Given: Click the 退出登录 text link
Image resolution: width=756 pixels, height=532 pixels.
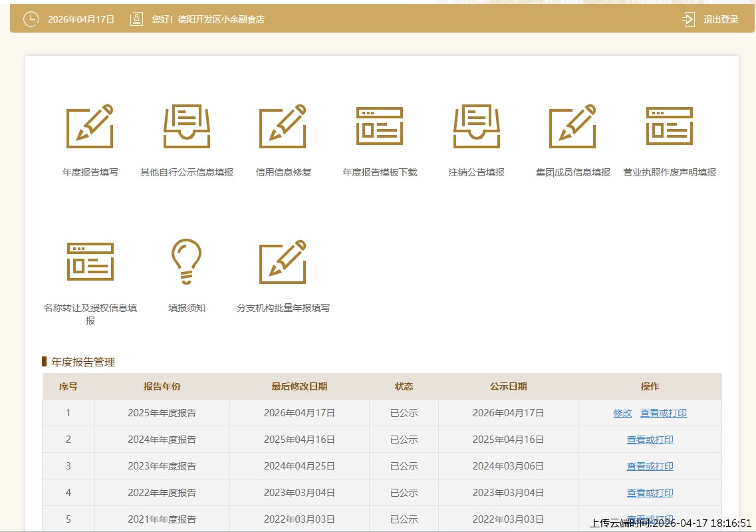Looking at the screenshot, I should coord(721,19).
